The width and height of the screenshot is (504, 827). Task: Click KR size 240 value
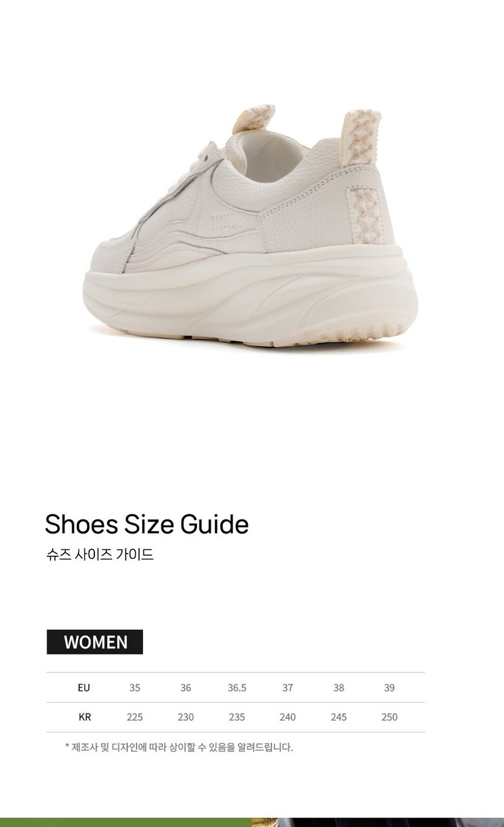(288, 717)
